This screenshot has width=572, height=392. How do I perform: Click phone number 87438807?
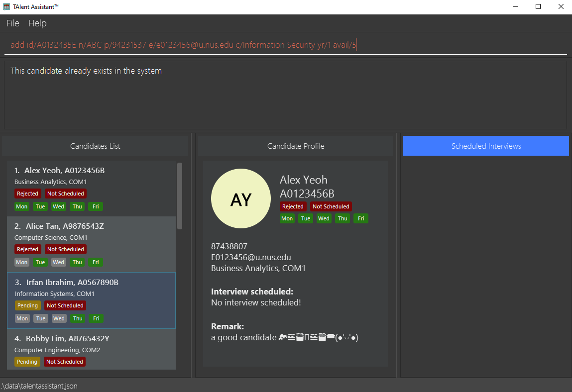tap(229, 246)
